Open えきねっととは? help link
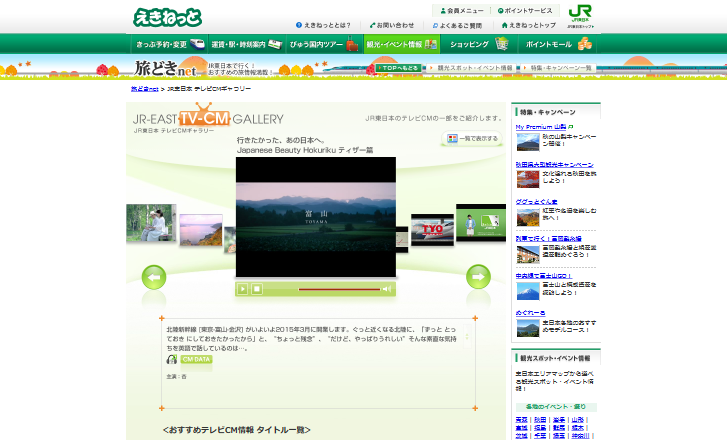The width and height of the screenshot is (727, 440). [x=323, y=25]
